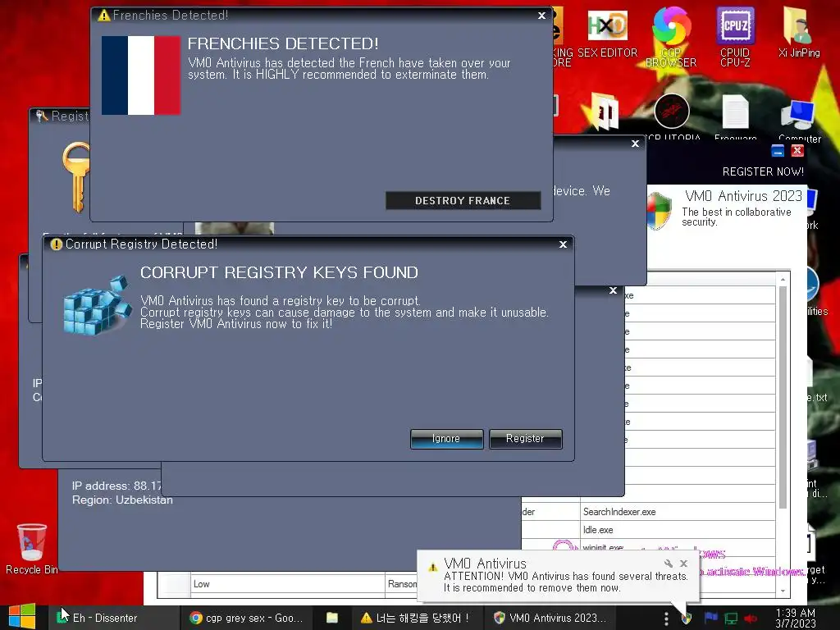Screen dimensions: 840x630
Task: Click the DESTROY FRANCE button
Action: pyautogui.click(x=463, y=200)
